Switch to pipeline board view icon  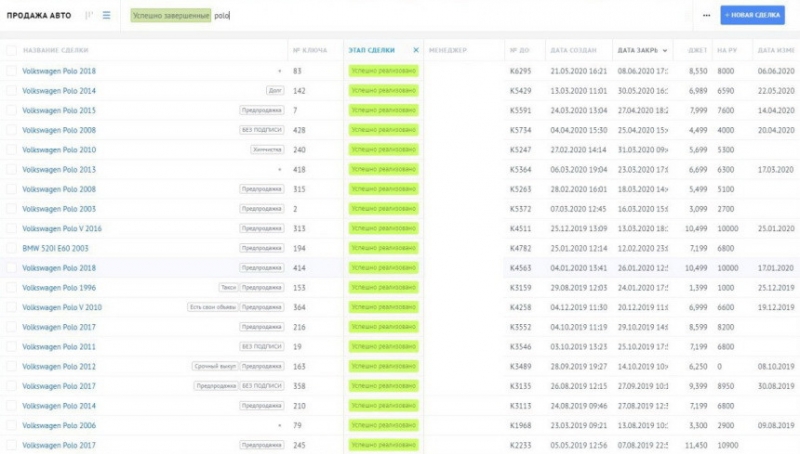(x=89, y=15)
